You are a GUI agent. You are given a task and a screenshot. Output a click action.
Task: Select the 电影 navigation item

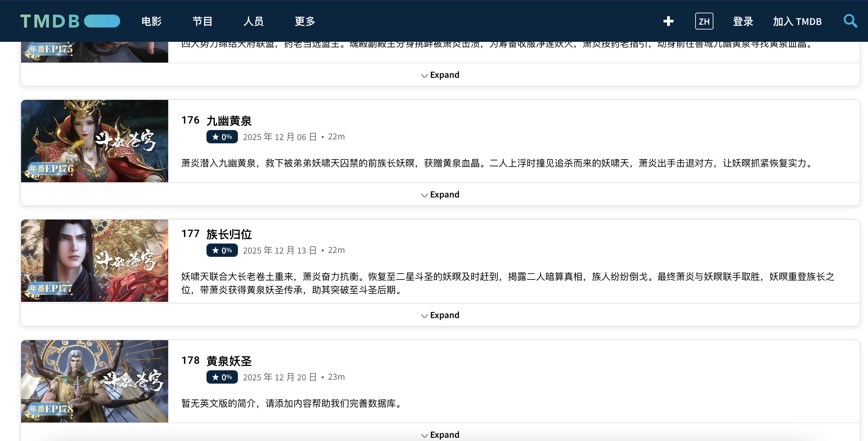pos(151,21)
